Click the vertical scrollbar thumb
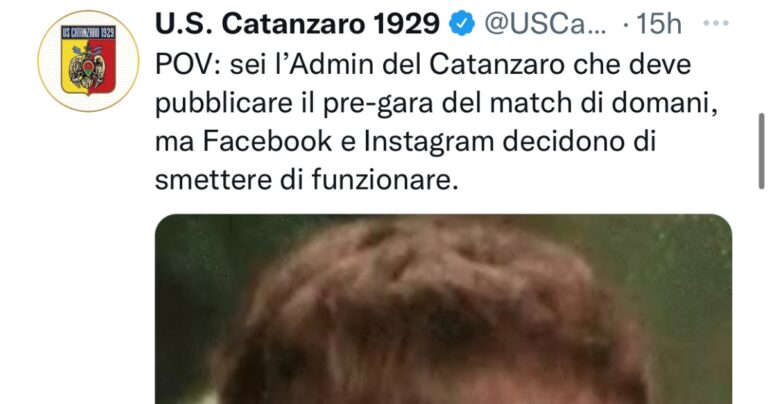Image resolution: width=770 pixels, height=404 pixels. click(x=762, y=151)
